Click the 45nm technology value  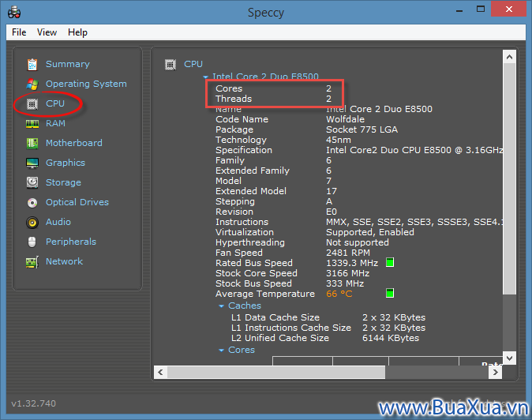[339, 140]
